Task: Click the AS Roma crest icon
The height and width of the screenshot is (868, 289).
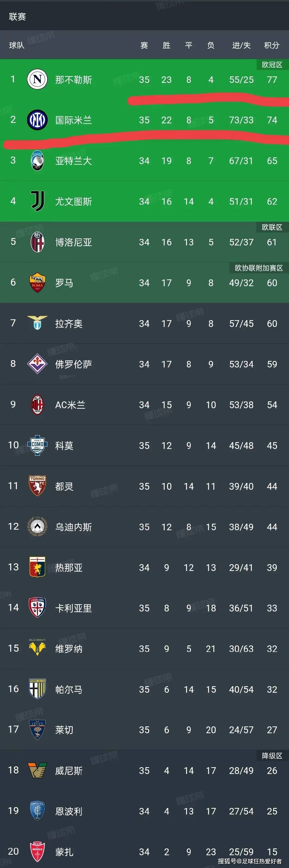Action: (x=37, y=282)
